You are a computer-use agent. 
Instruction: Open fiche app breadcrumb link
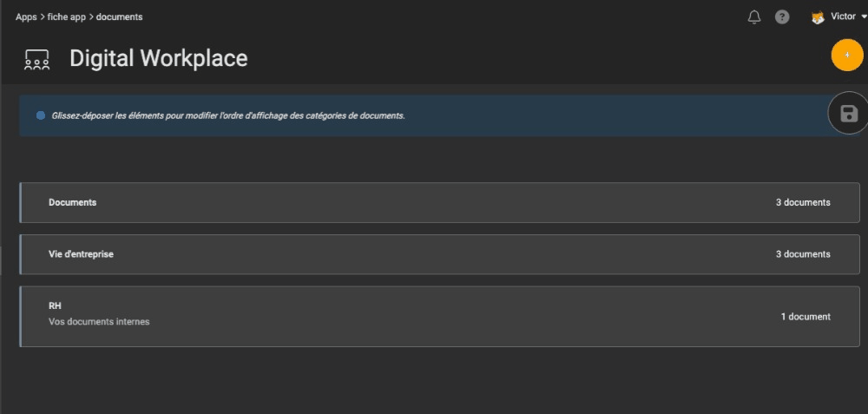67,17
